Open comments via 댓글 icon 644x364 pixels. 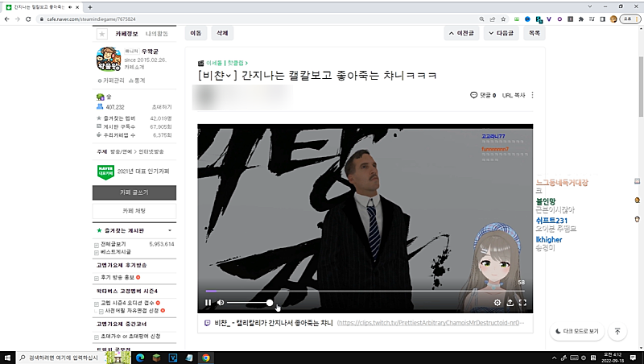[483, 95]
